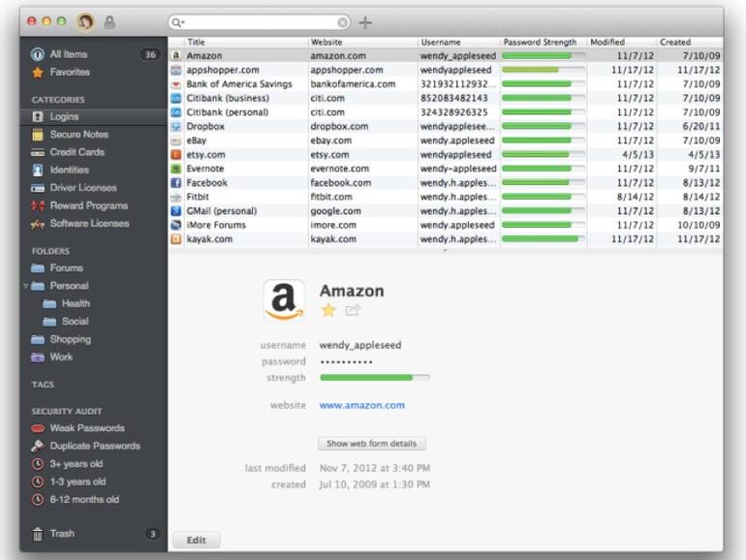Collapse the Personal folder disclosure triangle

pyautogui.click(x=26, y=286)
